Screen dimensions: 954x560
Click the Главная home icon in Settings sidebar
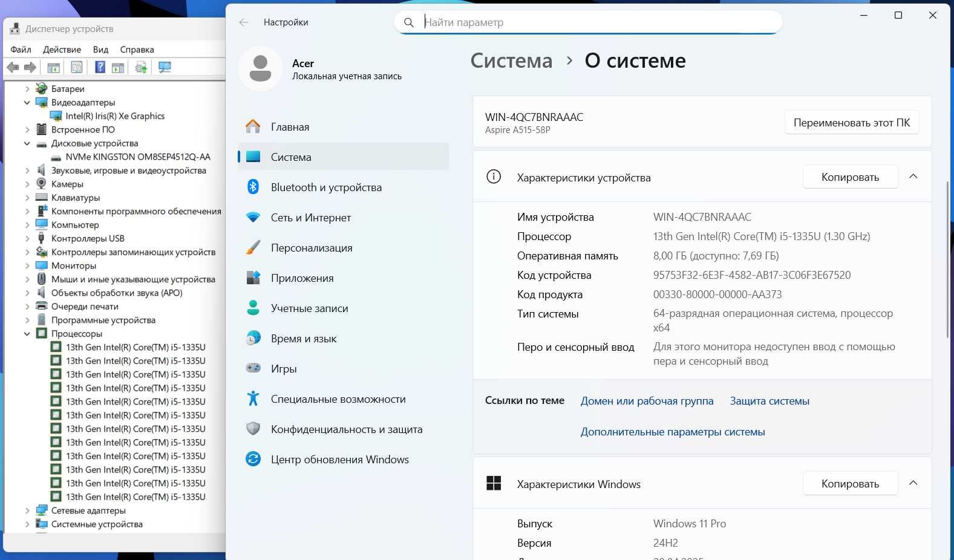[x=253, y=126]
